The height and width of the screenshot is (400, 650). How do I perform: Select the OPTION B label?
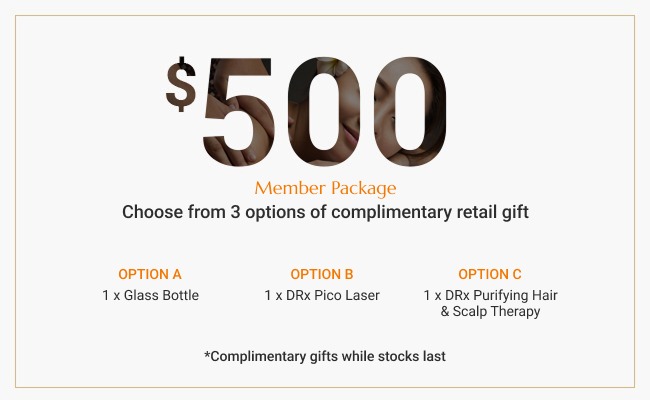(x=322, y=274)
